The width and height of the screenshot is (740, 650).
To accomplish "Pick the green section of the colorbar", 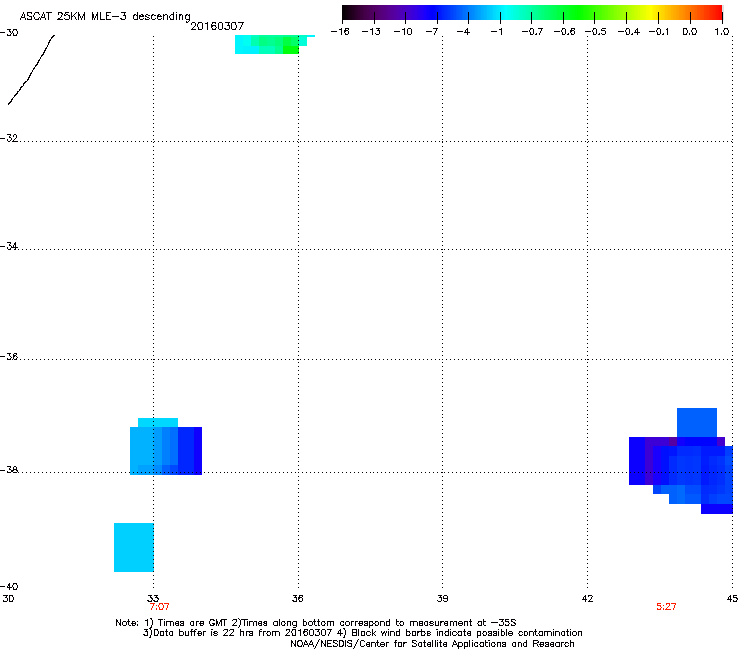I will pos(576,12).
